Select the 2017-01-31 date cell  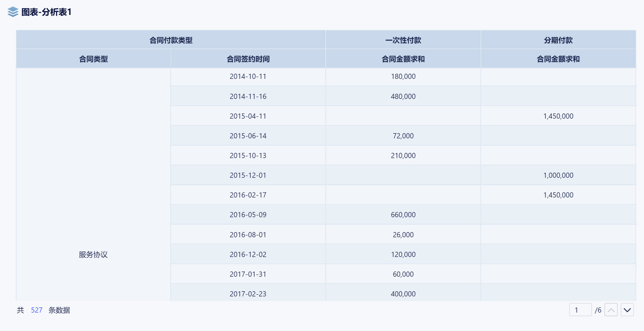248,274
